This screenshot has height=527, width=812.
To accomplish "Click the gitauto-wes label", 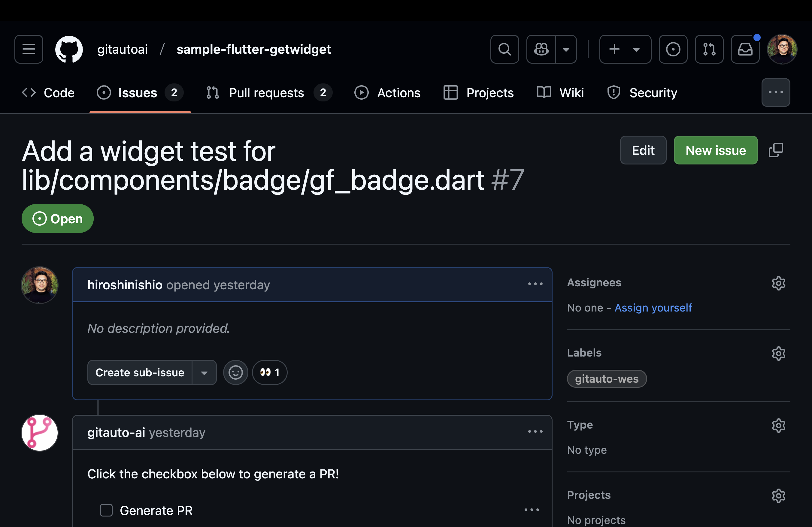I will point(607,378).
